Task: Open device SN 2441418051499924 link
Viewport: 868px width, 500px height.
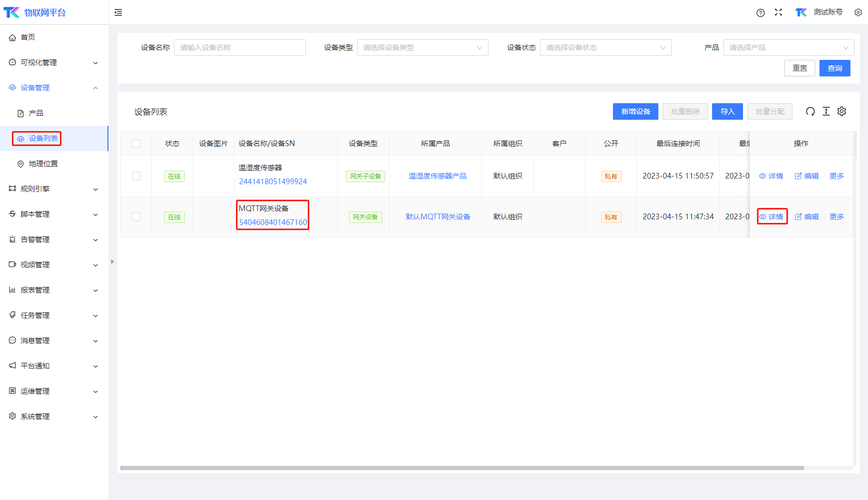Action: [273, 182]
